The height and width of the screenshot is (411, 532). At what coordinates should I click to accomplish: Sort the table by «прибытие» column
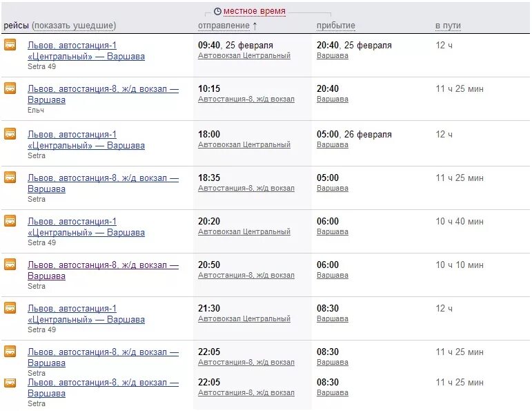[335, 26]
